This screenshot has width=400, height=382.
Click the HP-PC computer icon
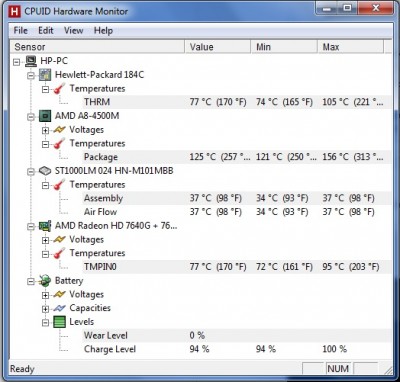(31, 61)
